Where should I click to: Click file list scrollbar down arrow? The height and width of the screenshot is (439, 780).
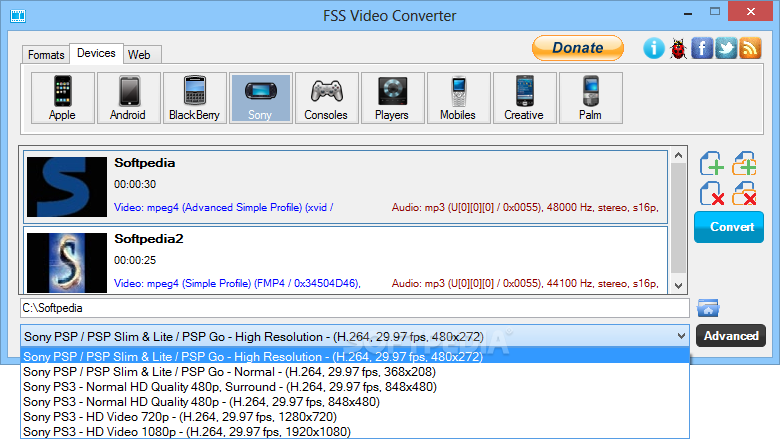(x=679, y=286)
